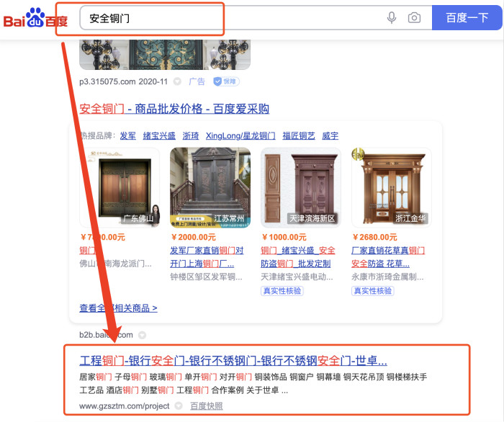The height and width of the screenshot is (422, 504).
Task: Open 工程铜门-银行安全门-银行不锈钢门 result title
Action: (x=233, y=361)
